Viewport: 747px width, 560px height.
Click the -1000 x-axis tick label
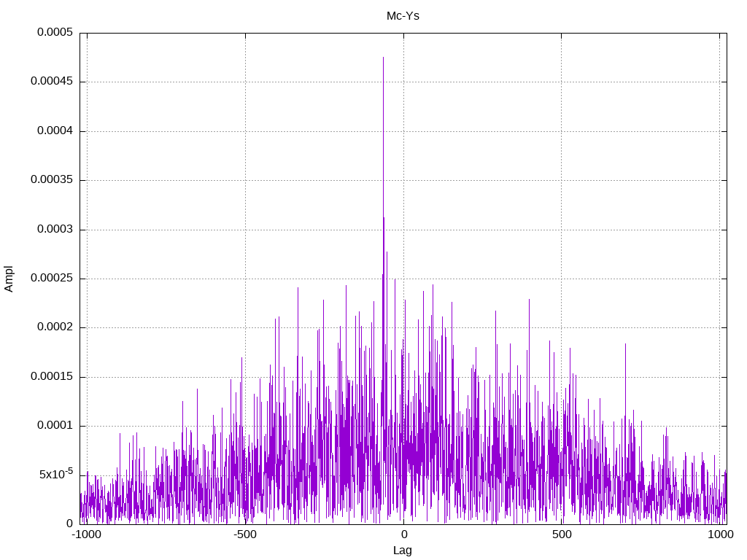tap(86, 534)
